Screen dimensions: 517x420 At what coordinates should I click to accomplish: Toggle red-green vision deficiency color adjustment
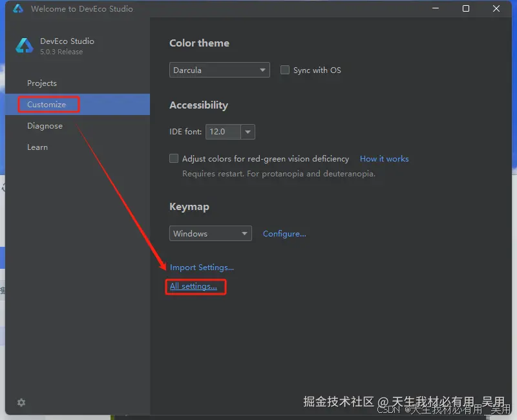point(174,158)
